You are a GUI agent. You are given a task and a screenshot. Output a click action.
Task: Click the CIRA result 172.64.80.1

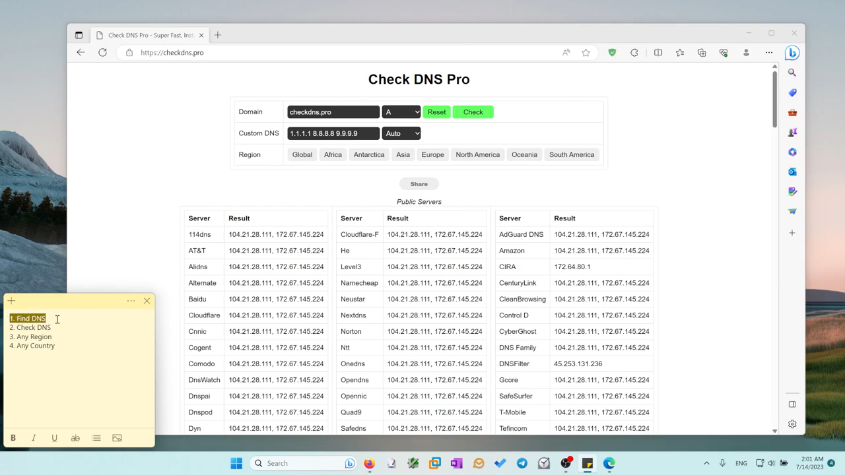[572, 267]
